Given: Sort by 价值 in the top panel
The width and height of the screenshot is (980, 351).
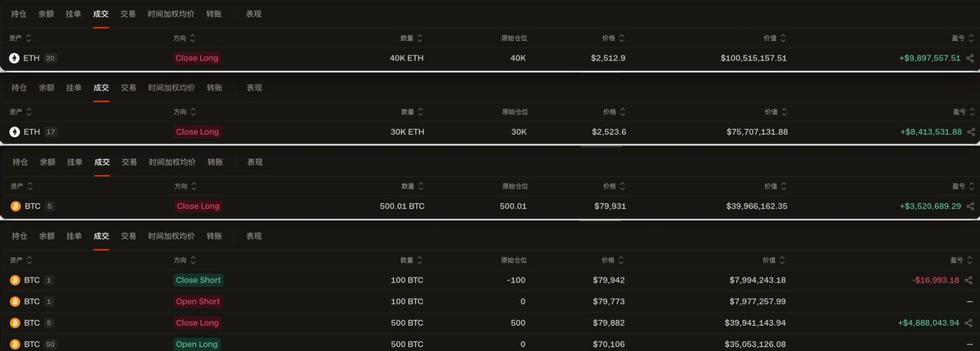Looking at the screenshot, I should (x=774, y=38).
